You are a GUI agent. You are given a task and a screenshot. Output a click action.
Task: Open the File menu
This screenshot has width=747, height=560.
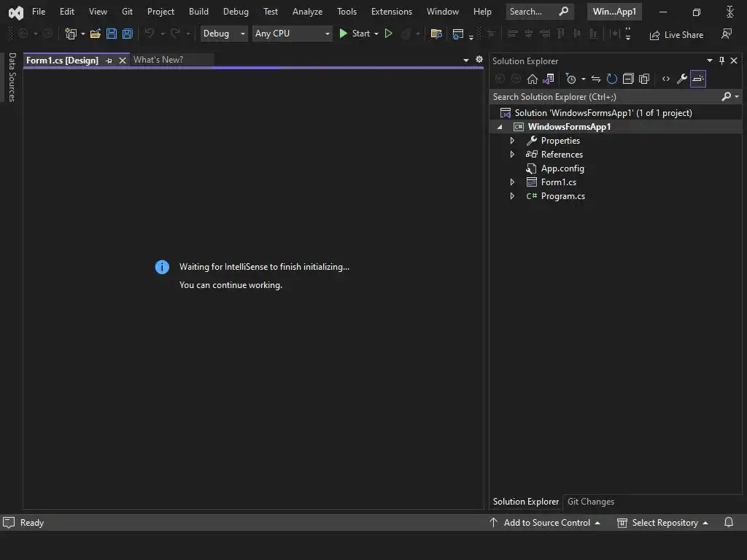pos(39,12)
